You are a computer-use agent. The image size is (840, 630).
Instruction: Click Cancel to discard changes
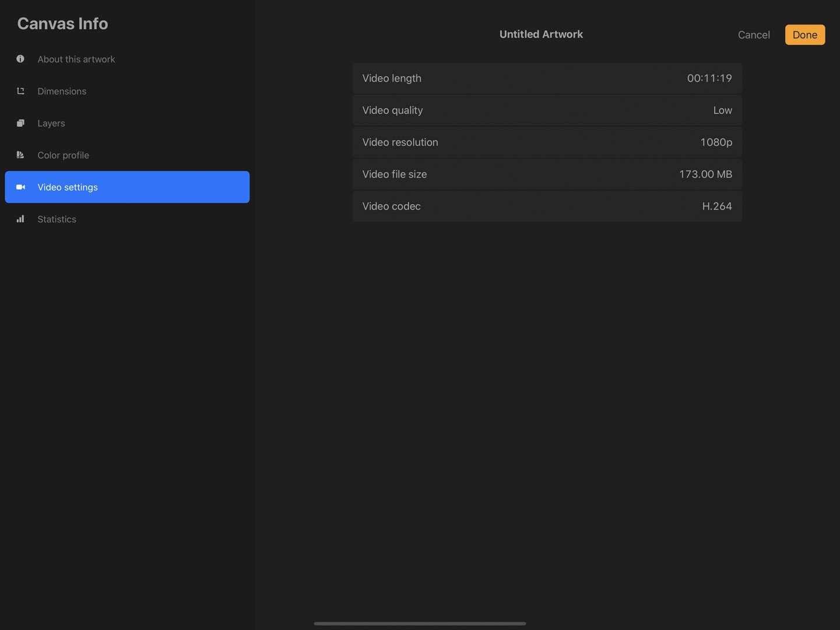[x=754, y=34]
